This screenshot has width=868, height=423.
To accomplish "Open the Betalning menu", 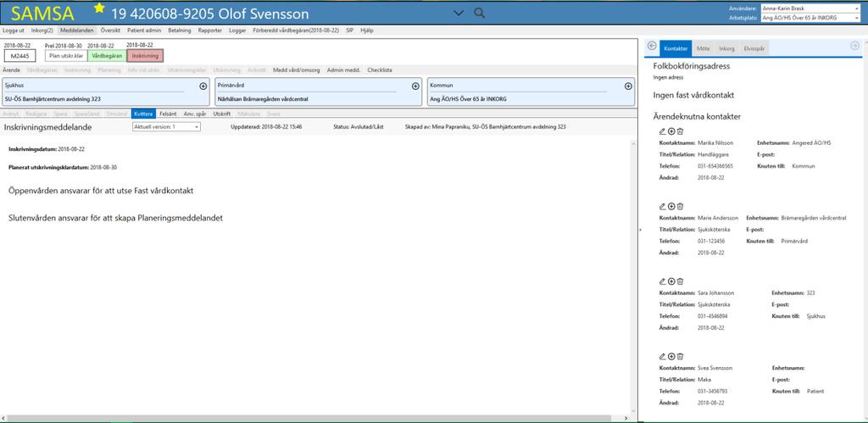I will (x=180, y=31).
